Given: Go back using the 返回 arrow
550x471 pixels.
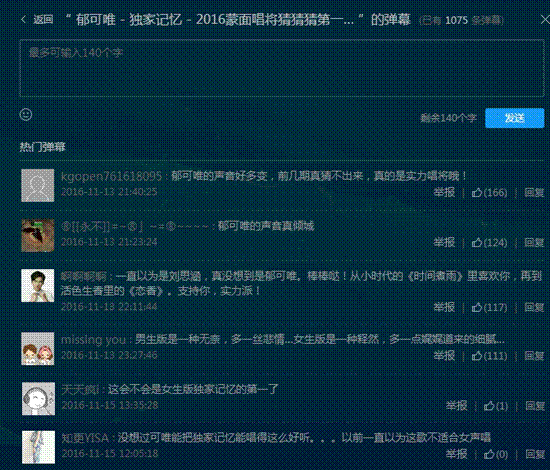Looking at the screenshot, I should pyautogui.click(x=37, y=20).
